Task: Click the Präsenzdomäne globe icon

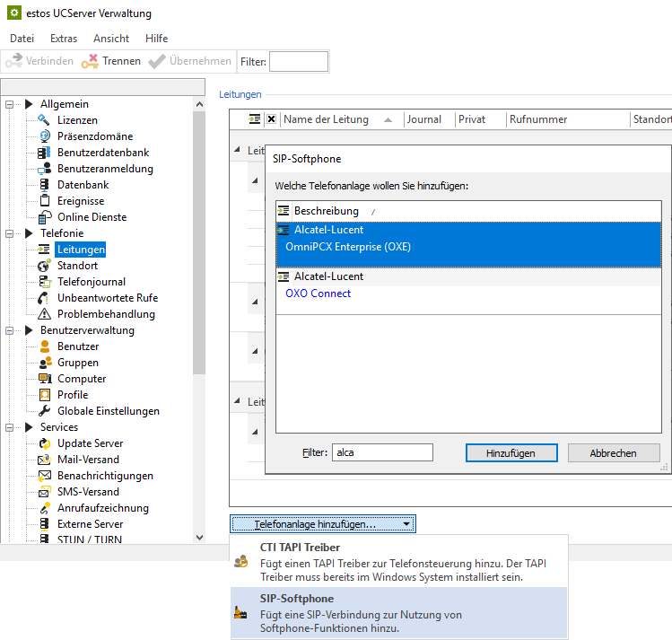Action: click(x=44, y=136)
